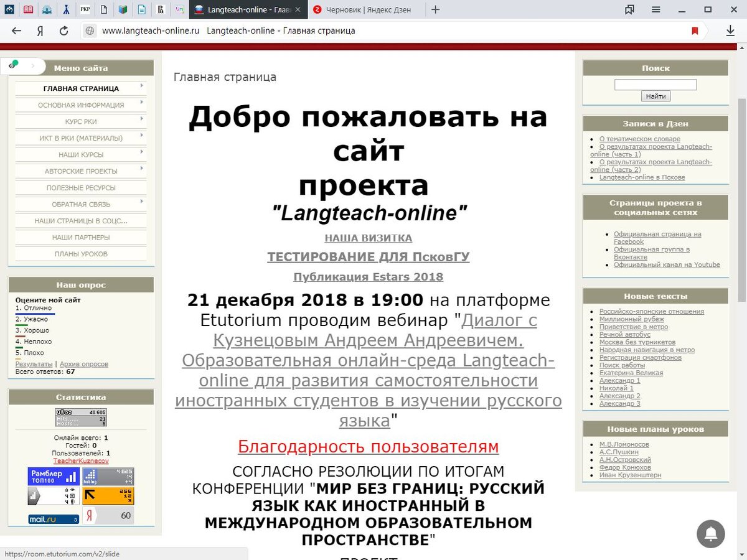The height and width of the screenshot is (560, 747).
Task: Open Москва без турникетов text link
Action: [637, 342]
